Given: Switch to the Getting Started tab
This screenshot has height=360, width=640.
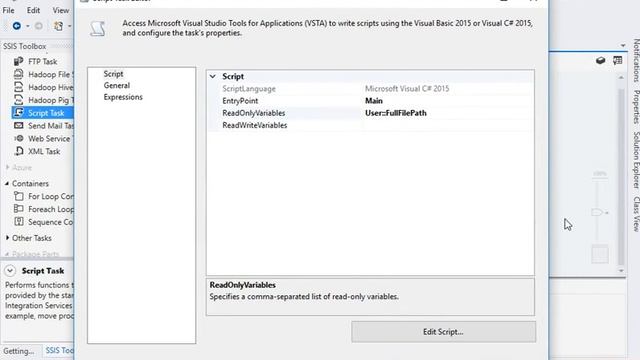Looking at the screenshot, I should click(19, 351).
